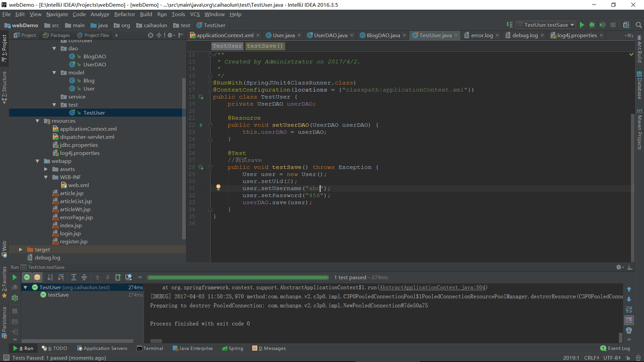
Task: Open the AbstractApplicationContext.java:804 stack trace link
Action: tap(432, 288)
